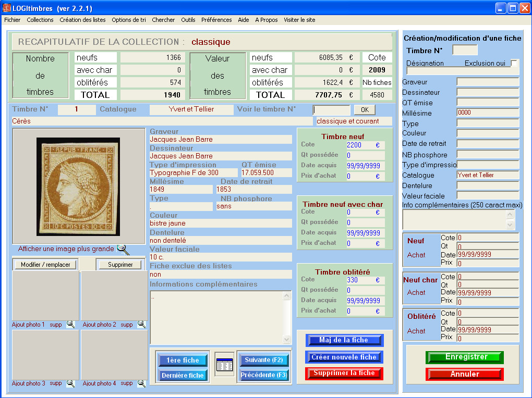Image resolution: width=532 pixels, height=398 pixels.
Task: Click the Timbre N° field in creation panel
Action: [x=465, y=50]
